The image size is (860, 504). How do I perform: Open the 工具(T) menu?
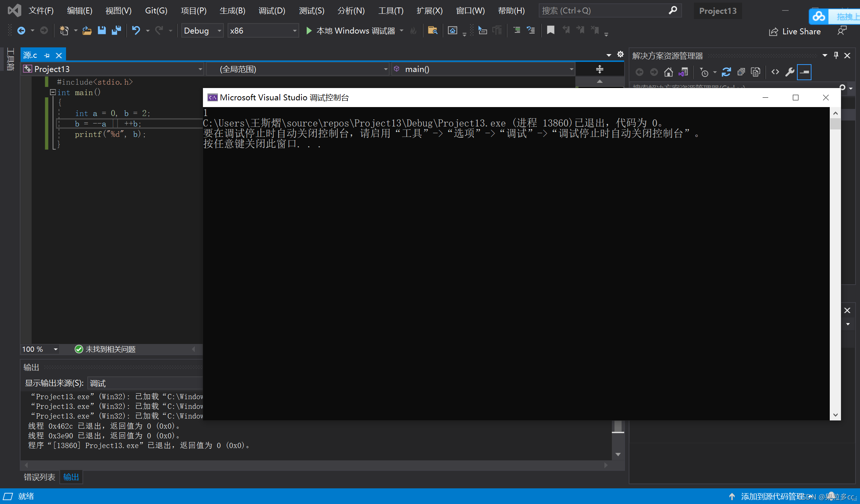pos(391,11)
